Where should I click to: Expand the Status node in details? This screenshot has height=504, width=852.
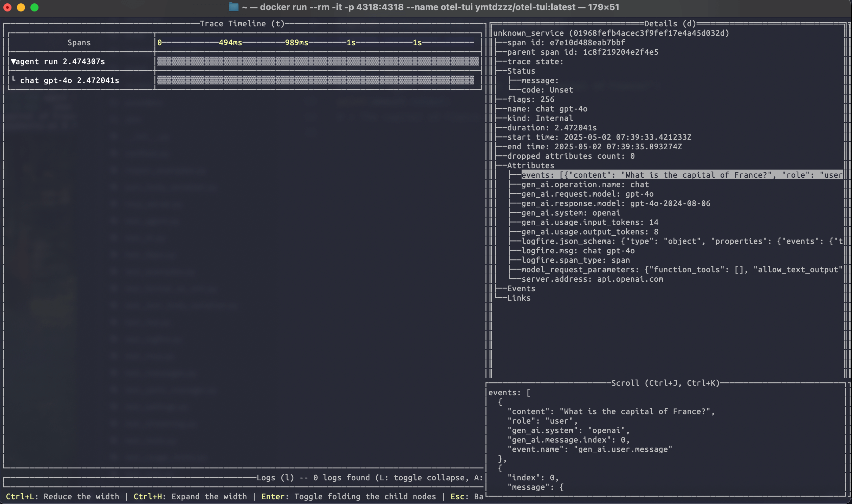click(521, 71)
